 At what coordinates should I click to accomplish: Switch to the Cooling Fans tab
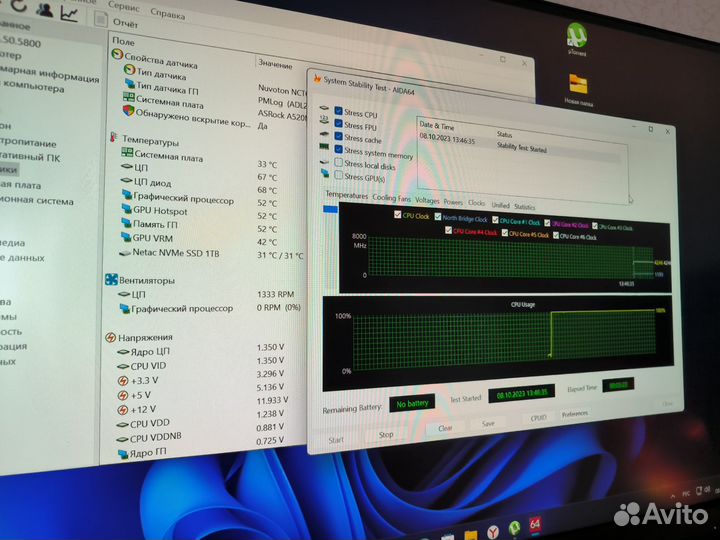point(391,197)
